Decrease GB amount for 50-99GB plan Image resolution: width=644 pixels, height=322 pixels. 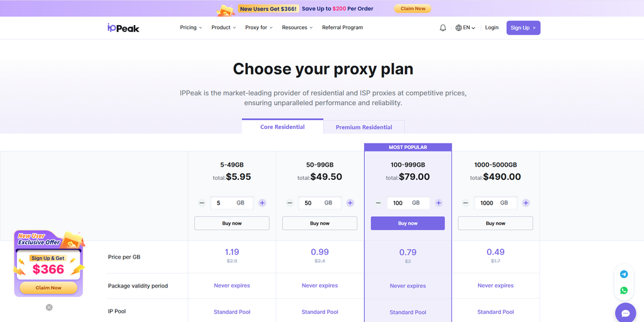pyautogui.click(x=289, y=203)
